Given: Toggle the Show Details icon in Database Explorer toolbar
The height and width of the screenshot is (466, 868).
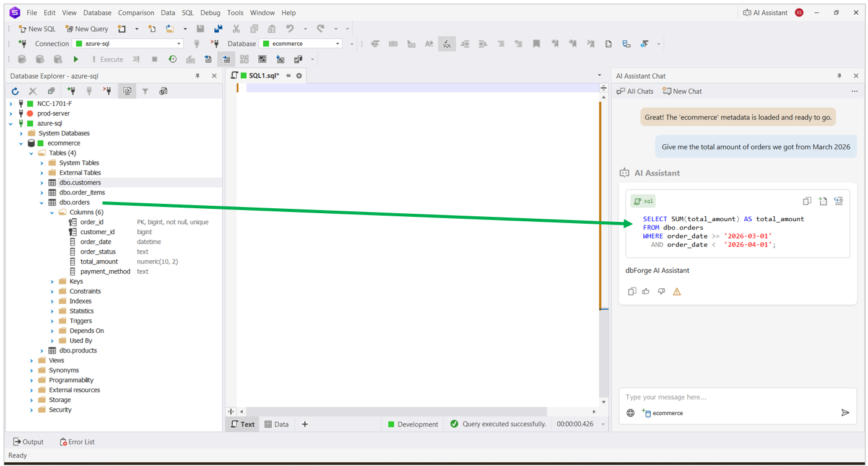Looking at the screenshot, I should [x=127, y=91].
